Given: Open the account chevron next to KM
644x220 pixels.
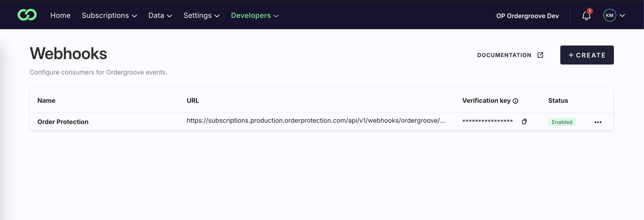Looking at the screenshot, I should coord(622,15).
